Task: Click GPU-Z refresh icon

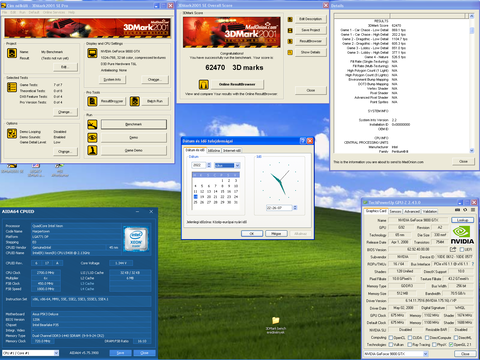Action: pyautogui.click(x=465, y=210)
